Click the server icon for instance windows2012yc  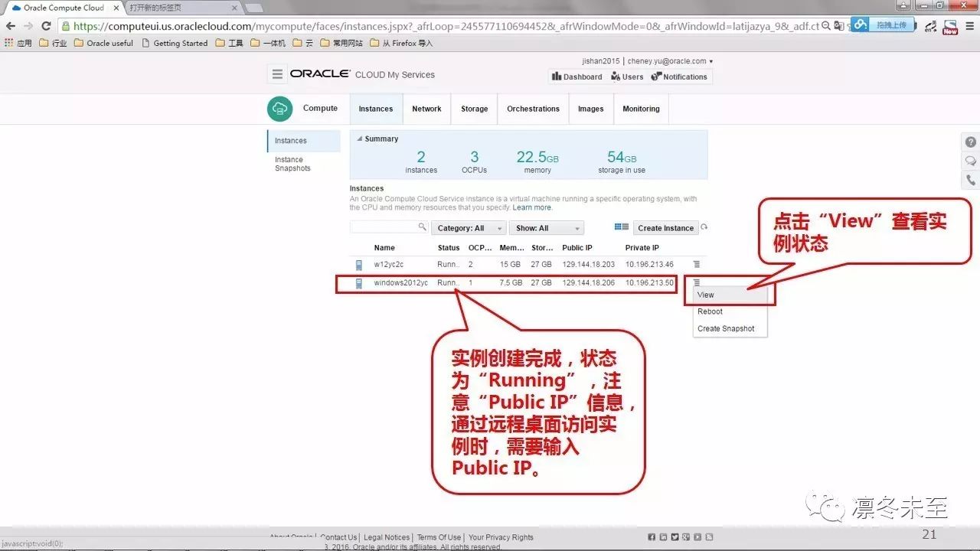click(358, 283)
